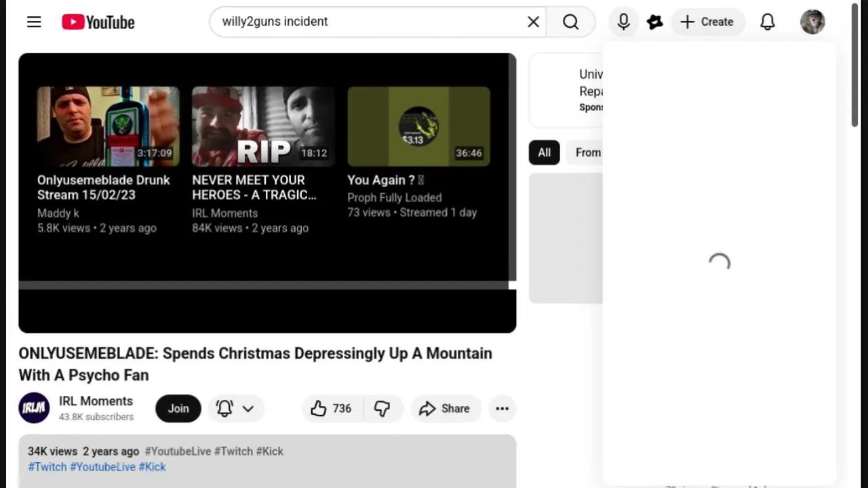Open the hamburger guide menu
This screenshot has width=868, height=488.
pos(34,22)
